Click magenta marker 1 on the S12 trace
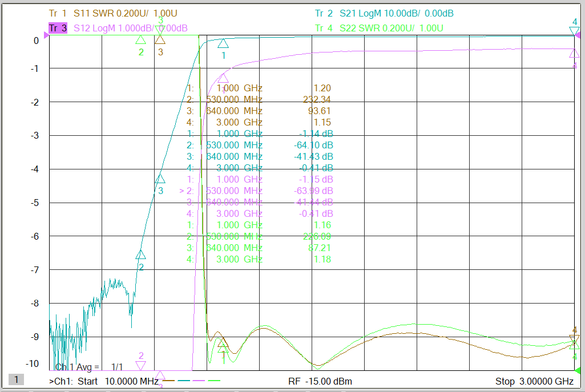Screen dimensions: 585x392 coord(223,78)
